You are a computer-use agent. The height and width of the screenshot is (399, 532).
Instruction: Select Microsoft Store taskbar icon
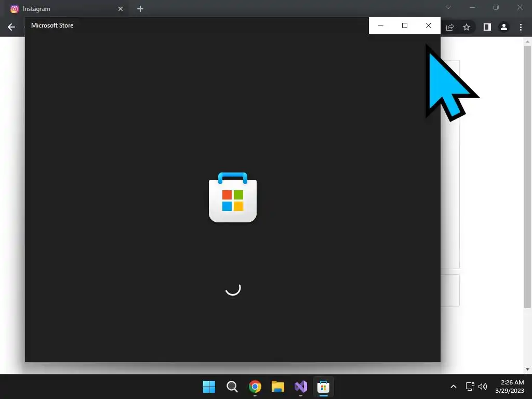tap(323, 387)
